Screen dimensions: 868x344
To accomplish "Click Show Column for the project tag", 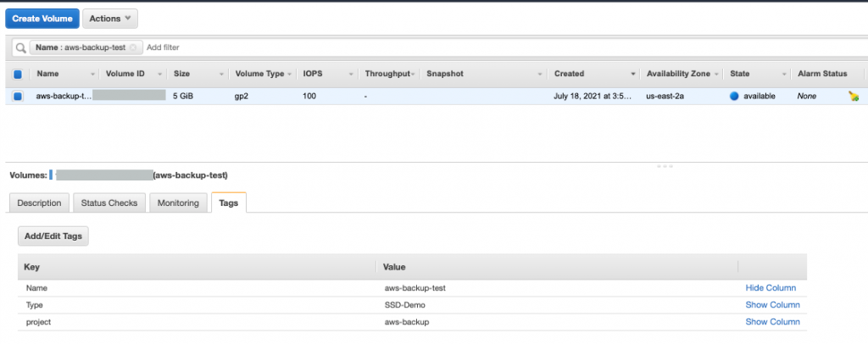I will 772,322.
